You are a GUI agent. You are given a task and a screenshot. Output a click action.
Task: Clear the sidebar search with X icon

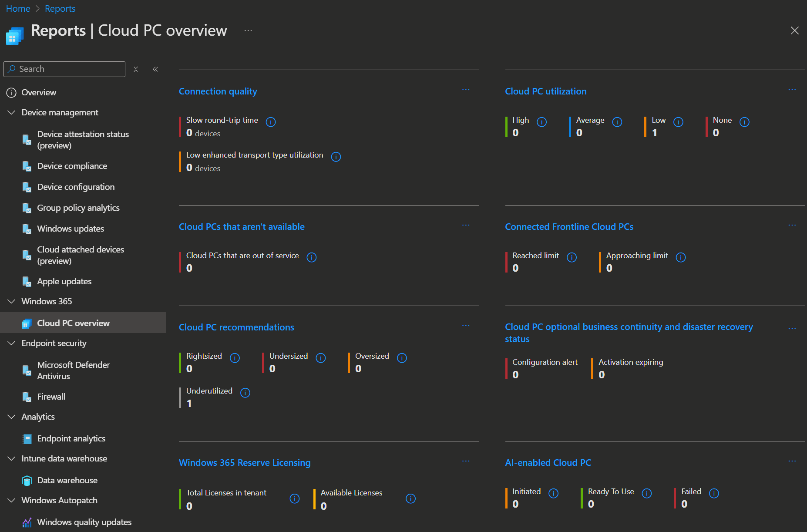[x=136, y=69]
